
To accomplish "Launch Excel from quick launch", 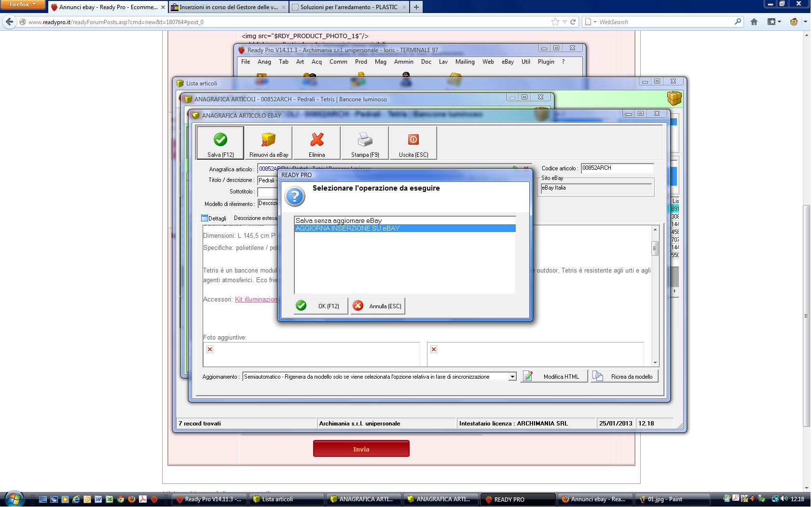I will click(110, 499).
